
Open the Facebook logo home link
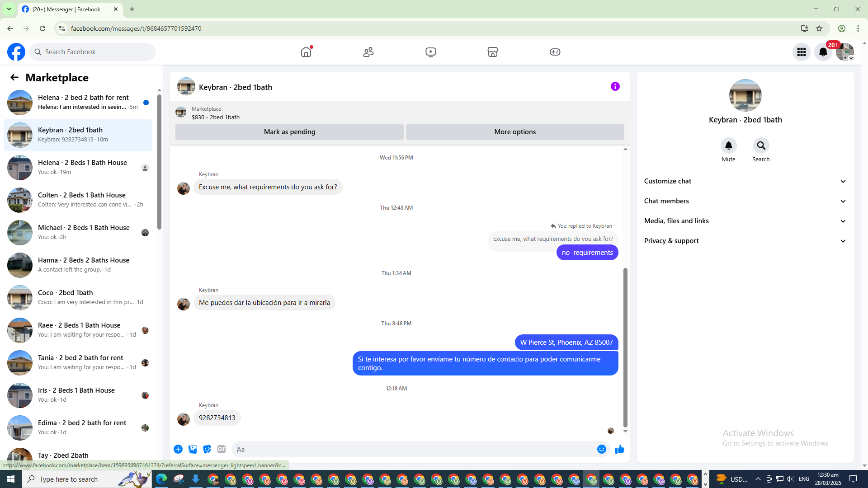pos(16,52)
